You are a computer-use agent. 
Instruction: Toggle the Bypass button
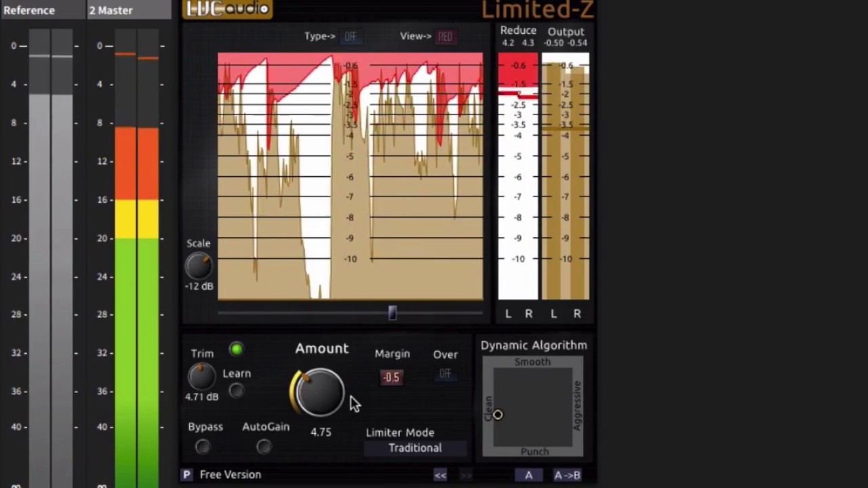click(x=202, y=447)
